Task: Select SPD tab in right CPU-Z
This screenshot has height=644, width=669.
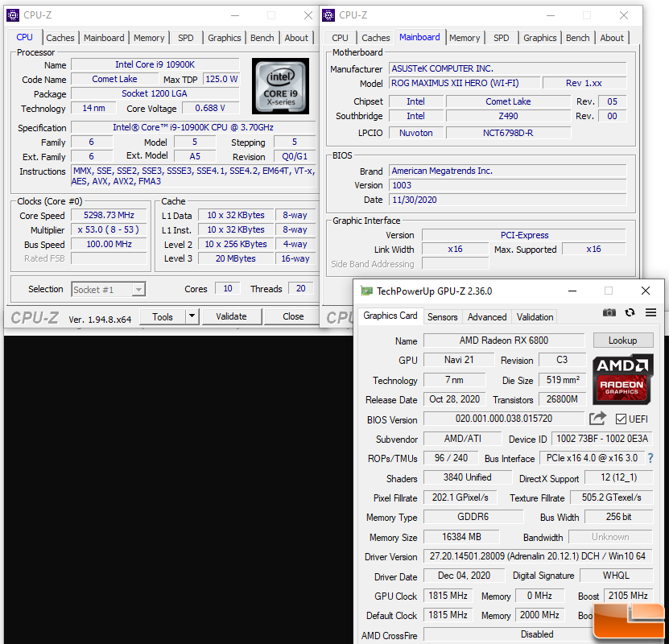Action: click(x=502, y=38)
